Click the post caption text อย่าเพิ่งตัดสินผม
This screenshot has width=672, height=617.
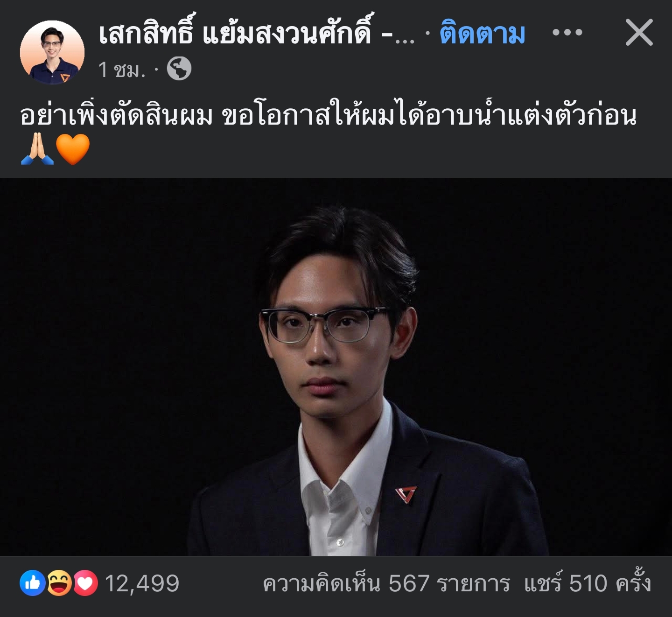[117, 115]
